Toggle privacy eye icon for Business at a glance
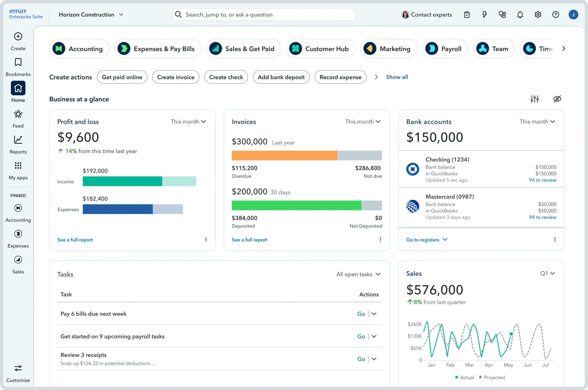This screenshot has height=390, width=588. click(x=557, y=99)
